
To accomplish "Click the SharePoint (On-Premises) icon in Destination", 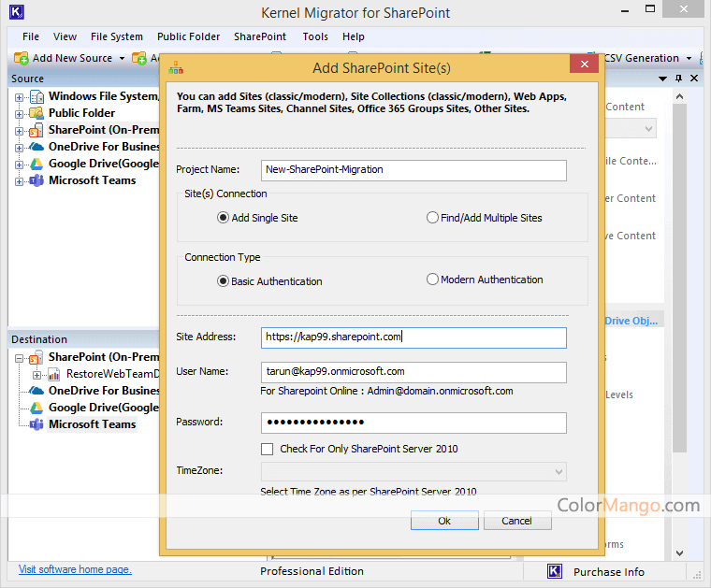I will coord(36,357).
